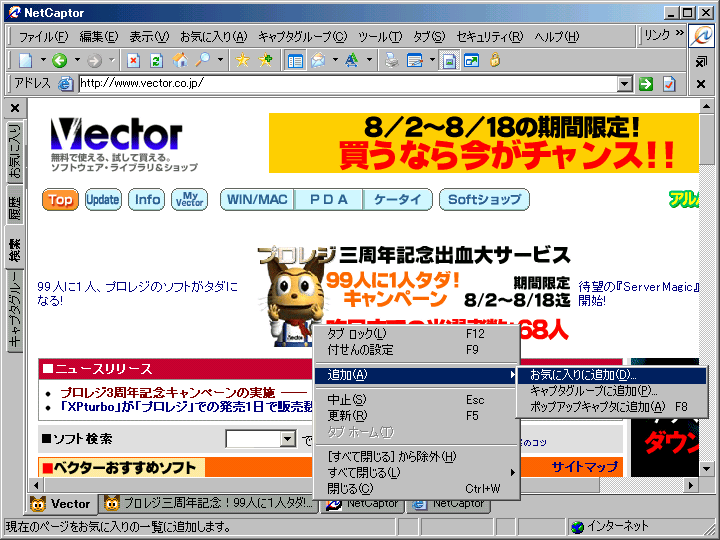Click the Edit page toolbar icon
This screenshot has height=540, width=720.
[415, 60]
